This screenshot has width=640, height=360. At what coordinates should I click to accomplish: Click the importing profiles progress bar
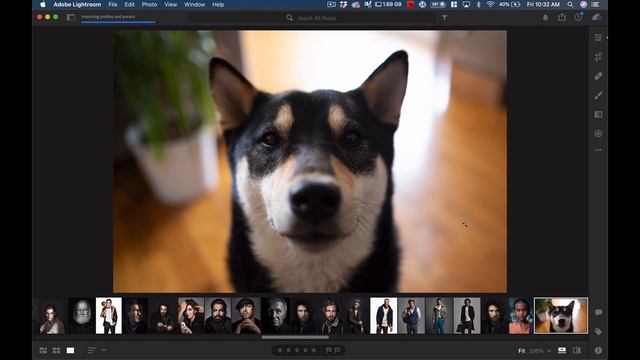tap(118, 22)
